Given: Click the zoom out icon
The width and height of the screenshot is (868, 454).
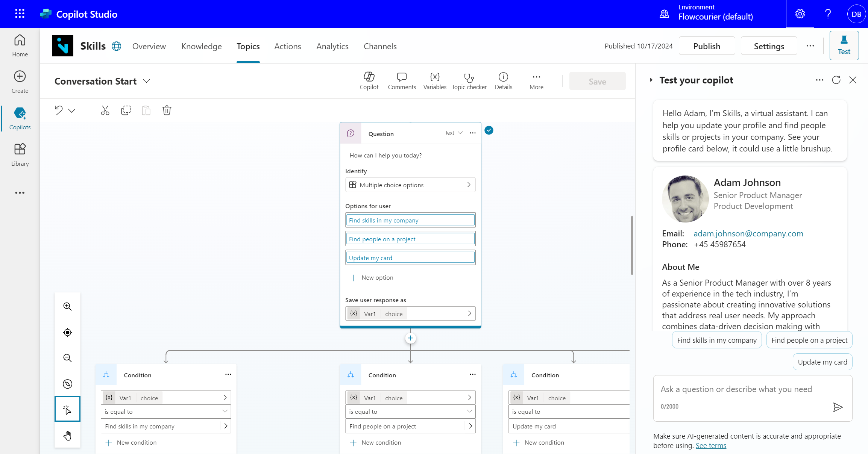Looking at the screenshot, I should [x=67, y=357].
